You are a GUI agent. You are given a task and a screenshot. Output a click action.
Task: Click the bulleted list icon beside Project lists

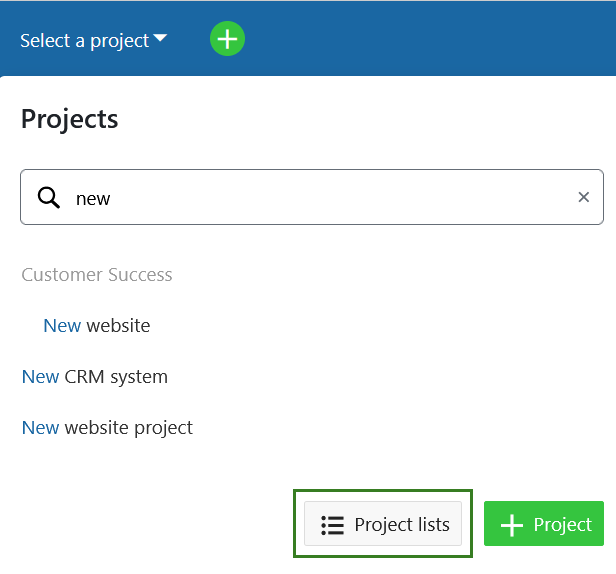(x=332, y=525)
